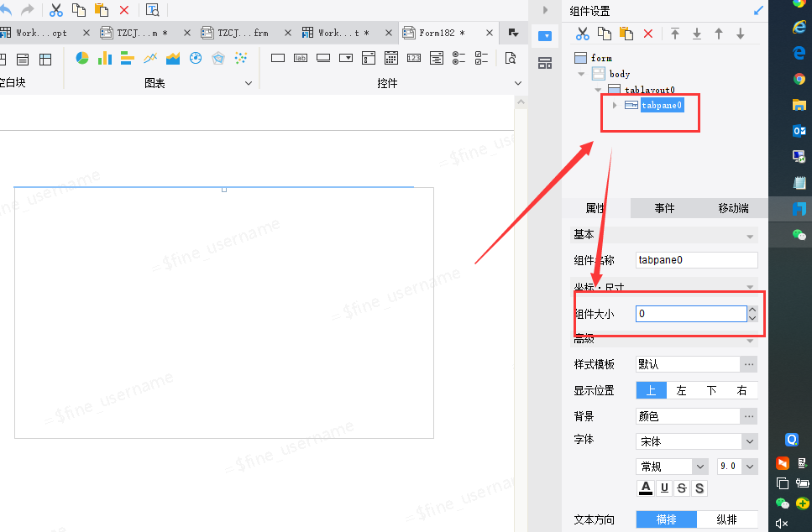Switch text direction to 纵排

[x=727, y=519]
